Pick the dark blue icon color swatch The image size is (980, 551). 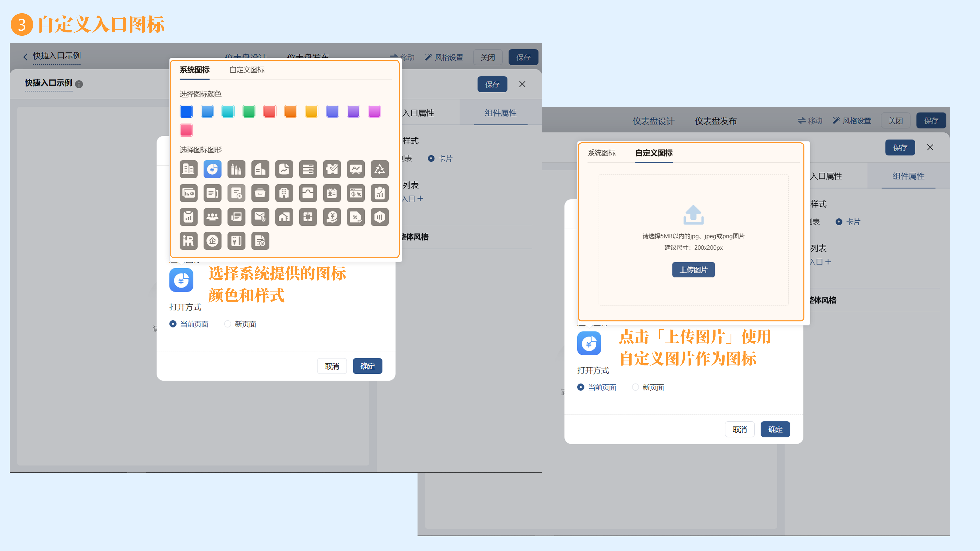186,111
